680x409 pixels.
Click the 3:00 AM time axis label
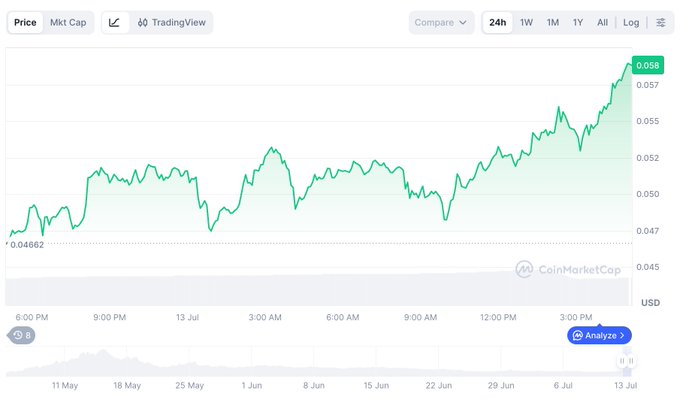click(x=265, y=317)
